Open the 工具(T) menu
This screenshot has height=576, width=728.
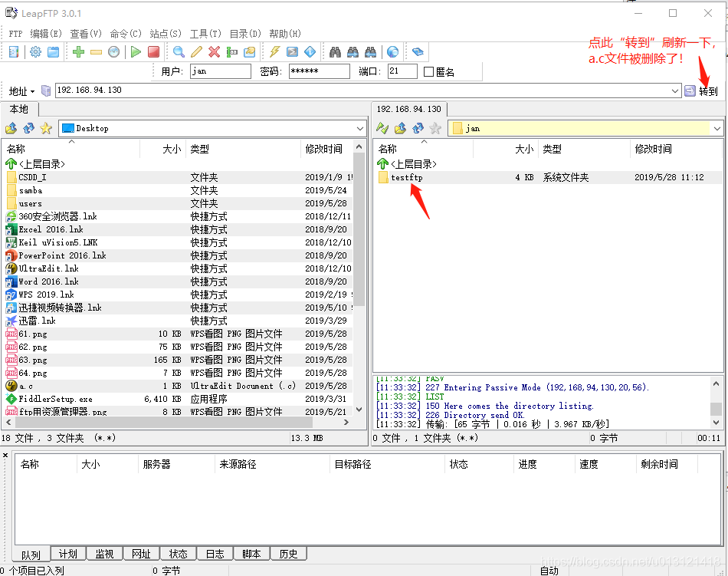tap(205, 34)
